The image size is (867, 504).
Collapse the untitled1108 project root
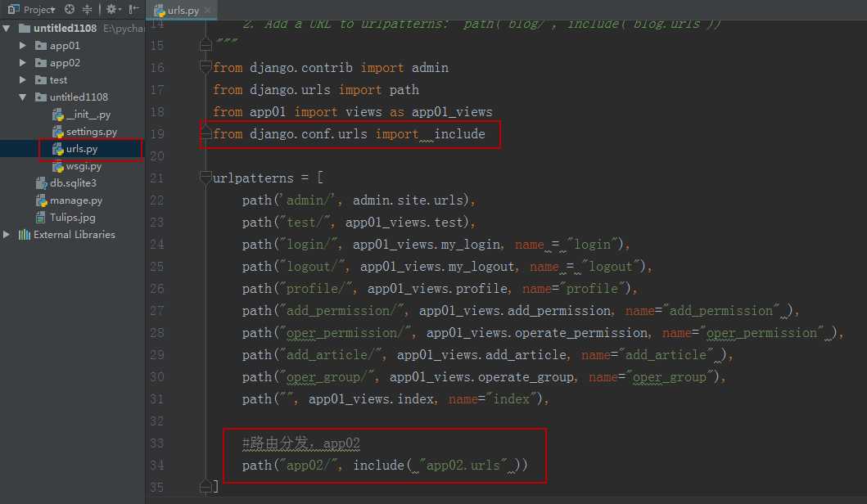pos(6,28)
